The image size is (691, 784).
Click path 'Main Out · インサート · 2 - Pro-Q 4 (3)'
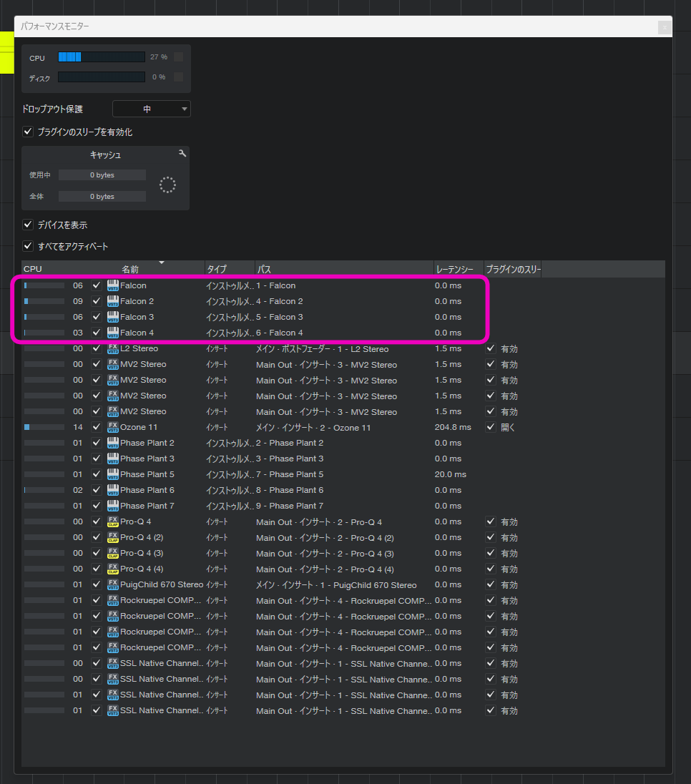point(325,554)
